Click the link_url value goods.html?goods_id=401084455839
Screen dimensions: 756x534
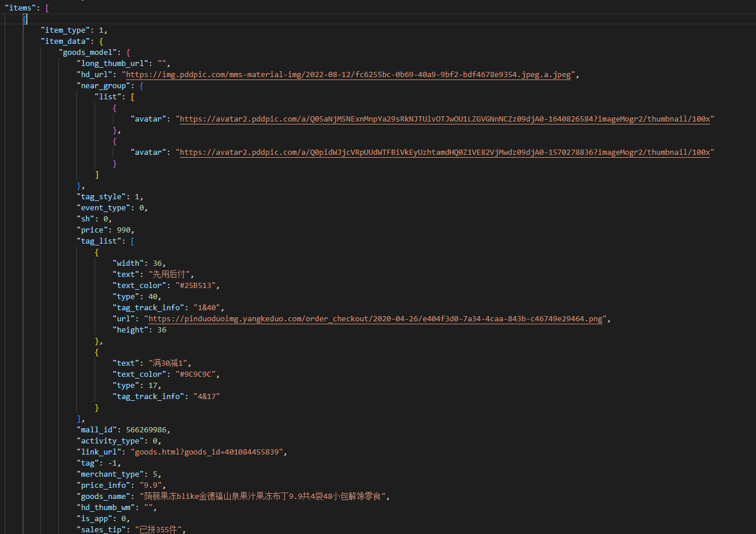click(x=207, y=452)
